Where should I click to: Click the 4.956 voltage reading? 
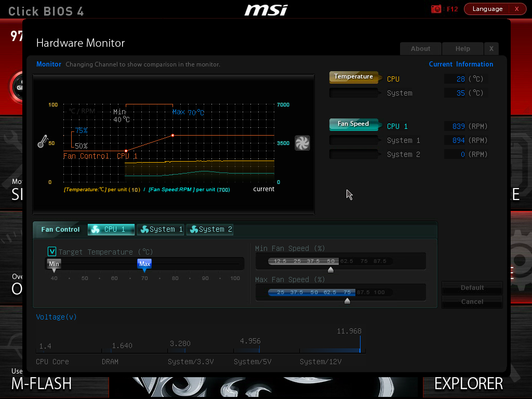[250, 341]
